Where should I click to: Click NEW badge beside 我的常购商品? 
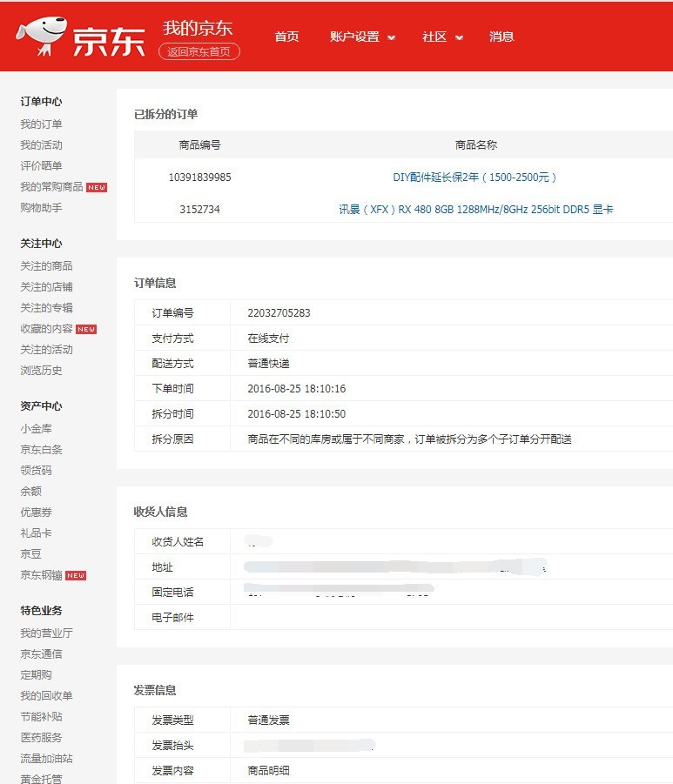(97, 187)
